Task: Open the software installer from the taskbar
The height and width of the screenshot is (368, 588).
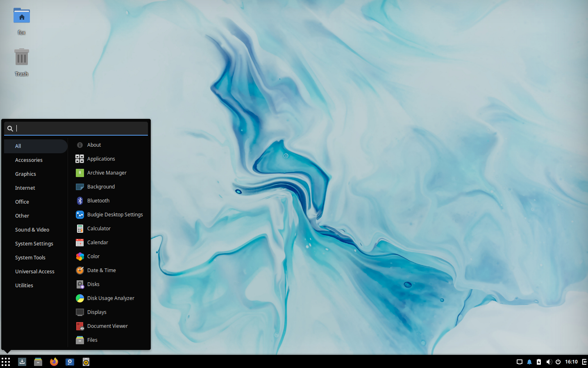Action: pyautogui.click(x=22, y=362)
